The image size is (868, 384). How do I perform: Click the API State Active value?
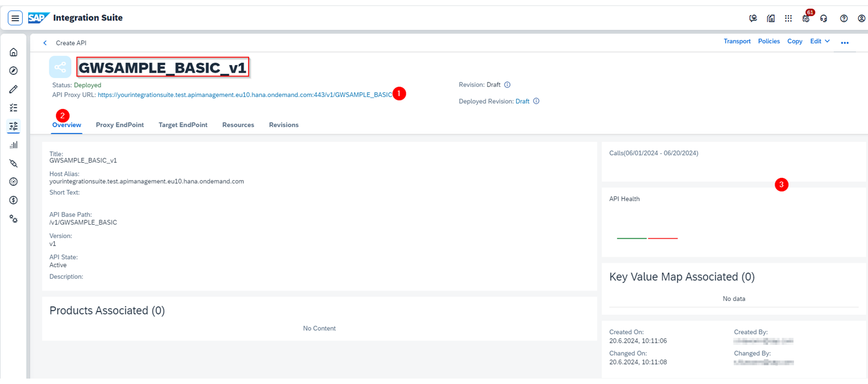click(x=58, y=265)
